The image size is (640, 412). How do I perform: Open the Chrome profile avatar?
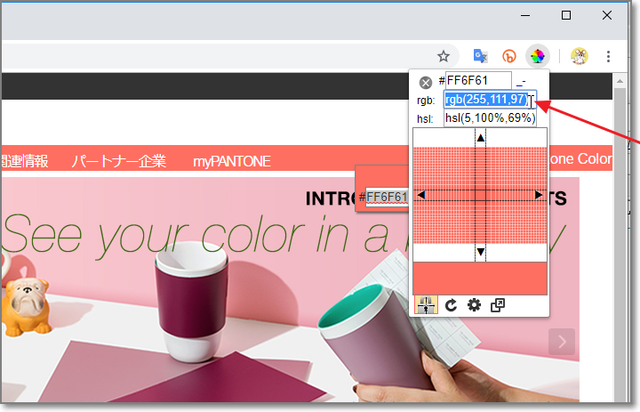[x=579, y=56]
